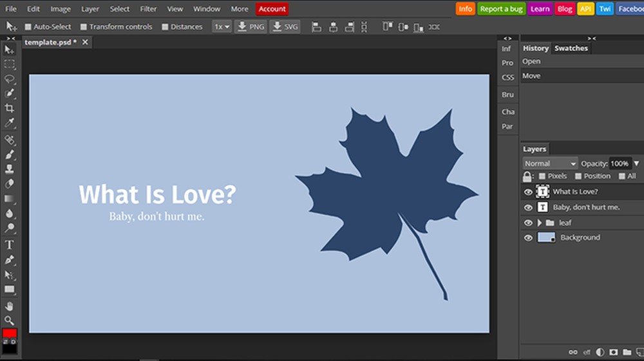
Task: Expand the leaf layer folder
Action: (540, 223)
